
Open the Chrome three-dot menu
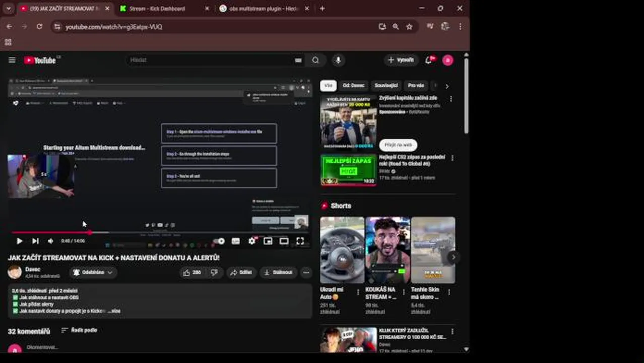click(x=460, y=27)
